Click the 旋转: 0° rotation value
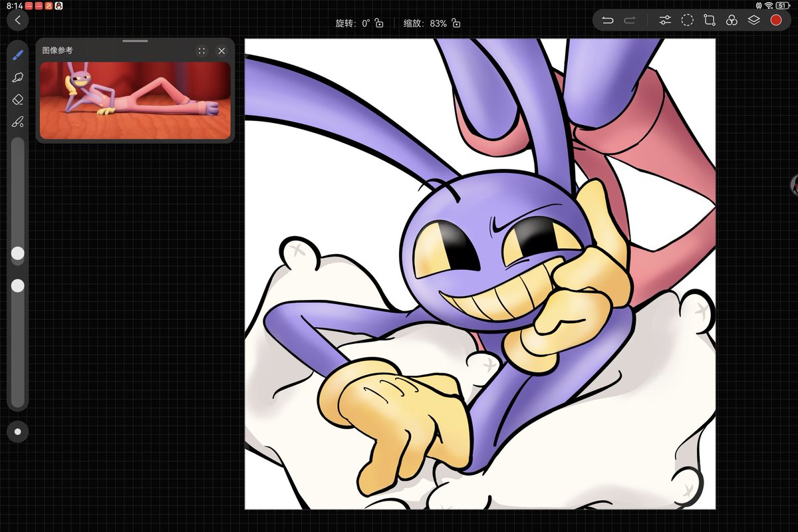 click(352, 23)
